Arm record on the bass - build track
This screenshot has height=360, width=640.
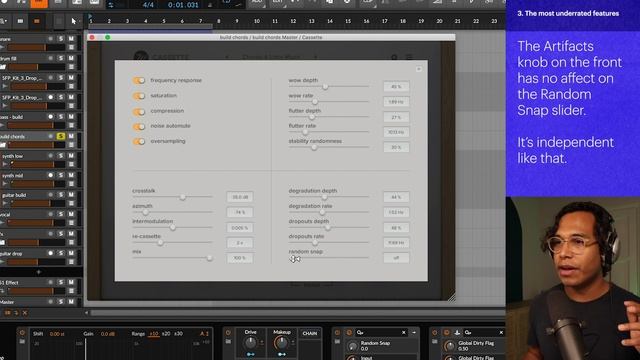(x=51, y=117)
